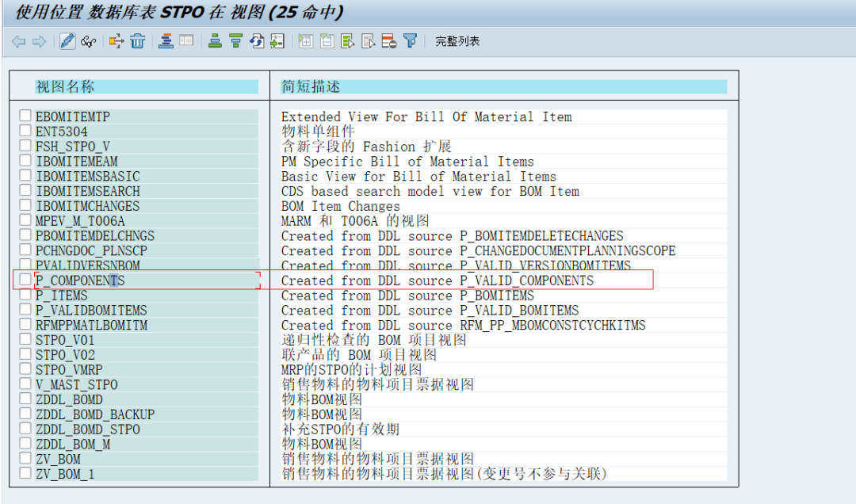Click the collapse subtree minus icon
The width and height of the screenshot is (856, 504).
[327, 41]
